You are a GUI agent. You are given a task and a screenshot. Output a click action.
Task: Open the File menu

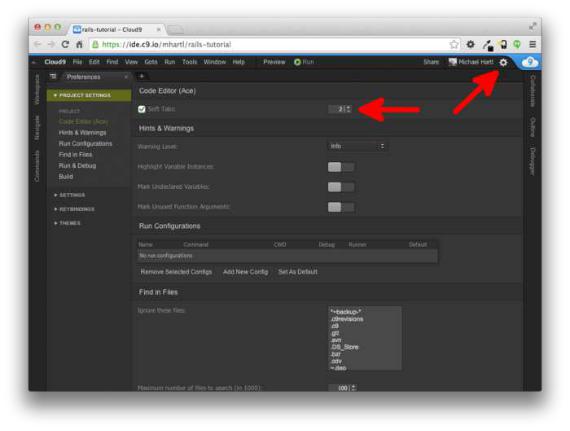[x=77, y=62]
